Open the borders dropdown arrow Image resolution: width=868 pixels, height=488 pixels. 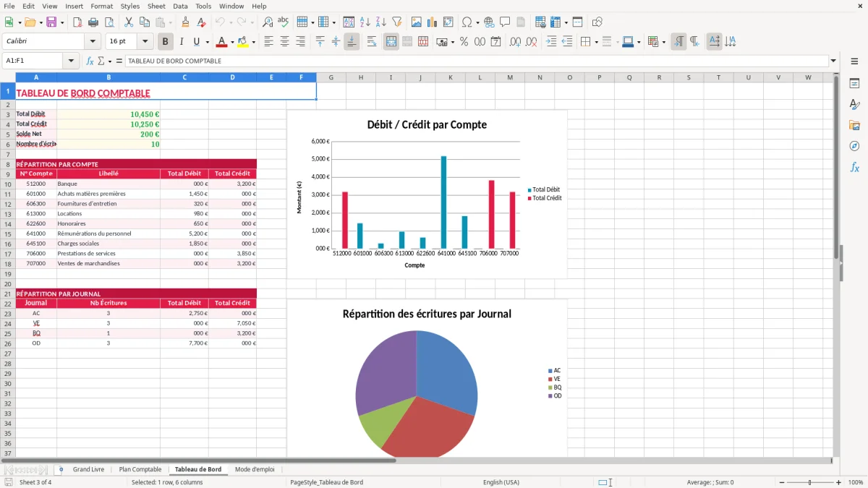coord(596,42)
